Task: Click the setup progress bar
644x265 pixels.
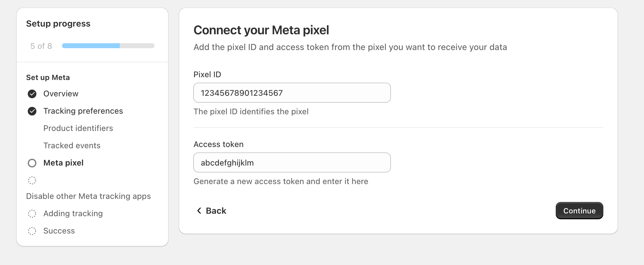Action: point(108,46)
